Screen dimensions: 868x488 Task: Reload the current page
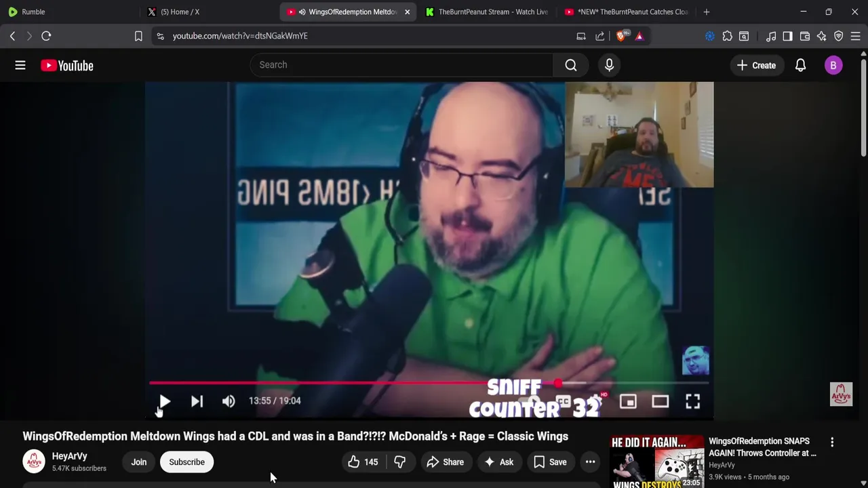click(x=46, y=36)
